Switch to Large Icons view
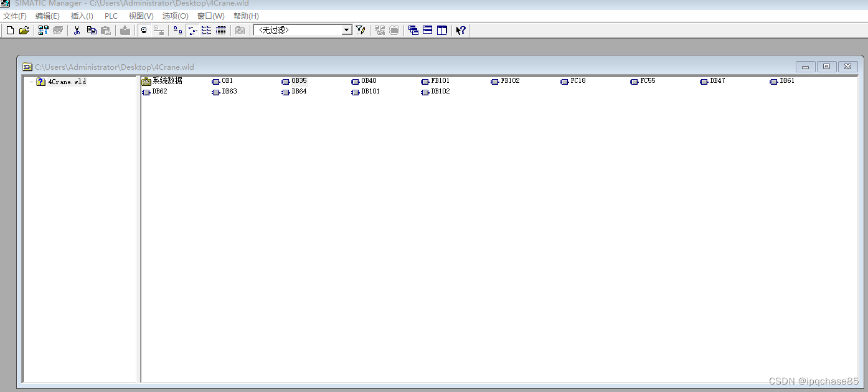This screenshot has width=868, height=392. pos(177,30)
